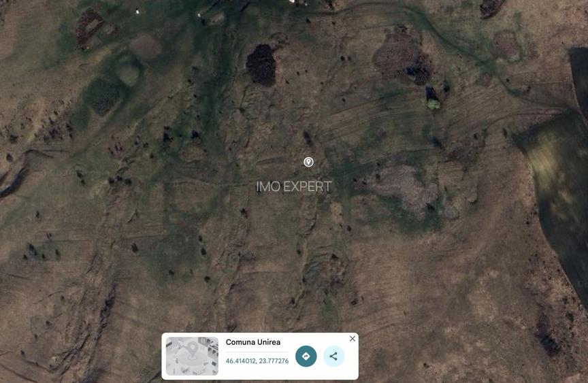588x383 pixels.
Task: Select the location pin marker on the map
Action: pyautogui.click(x=308, y=162)
